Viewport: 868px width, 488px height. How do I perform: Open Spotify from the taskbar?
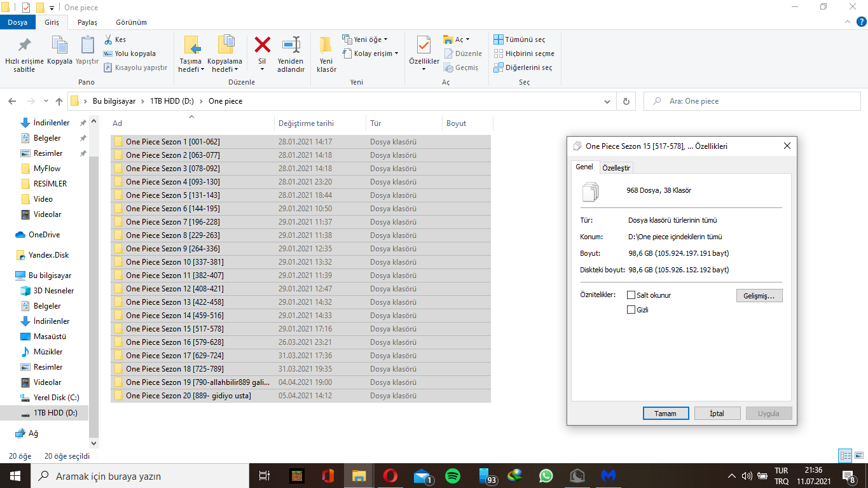[453, 475]
